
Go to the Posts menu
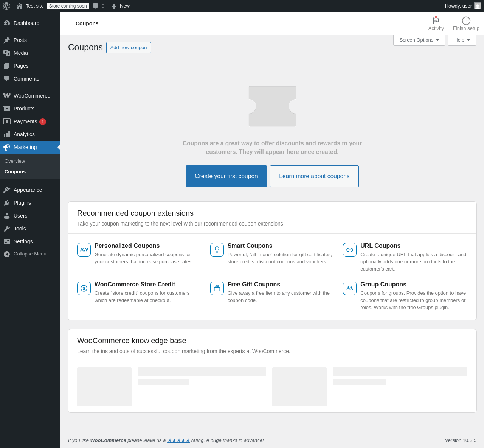pyautogui.click(x=30, y=40)
